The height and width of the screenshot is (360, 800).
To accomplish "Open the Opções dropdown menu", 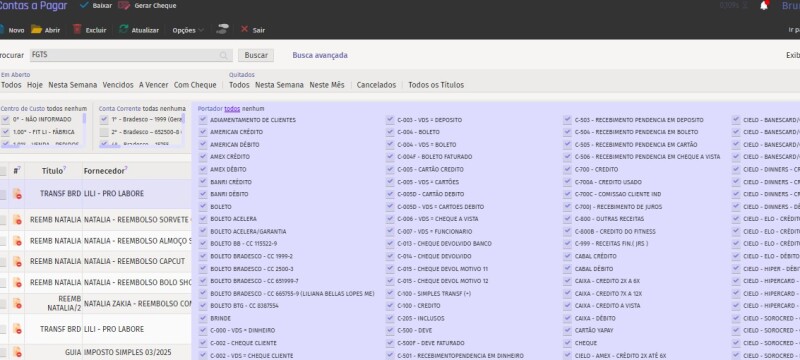I will point(188,30).
